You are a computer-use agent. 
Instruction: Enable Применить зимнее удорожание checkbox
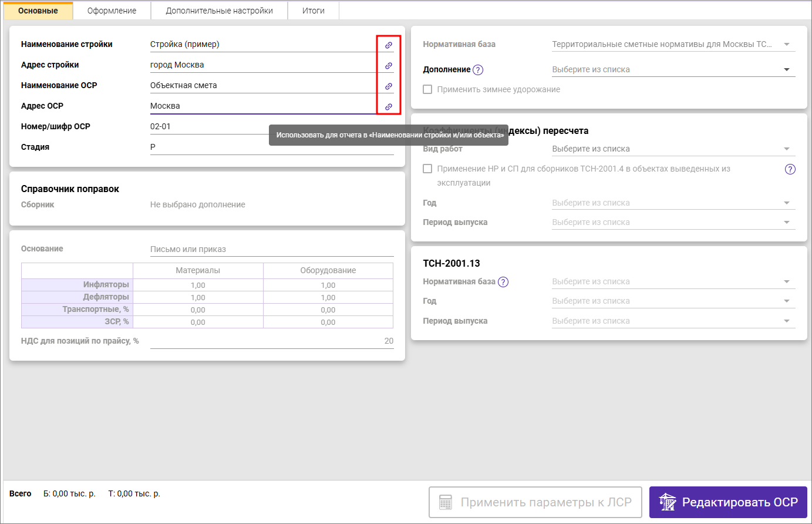click(x=427, y=89)
